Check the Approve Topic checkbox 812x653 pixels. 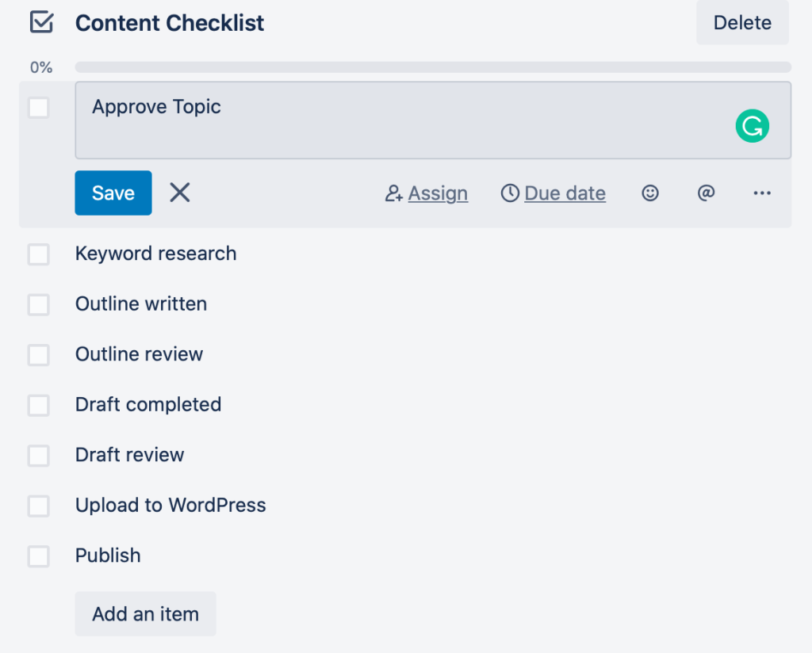tap(39, 108)
